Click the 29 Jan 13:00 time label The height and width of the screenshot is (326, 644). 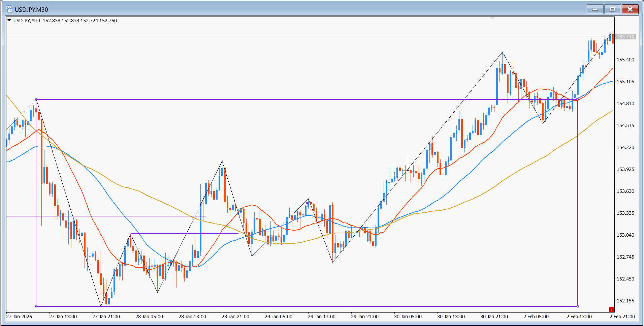point(321,317)
